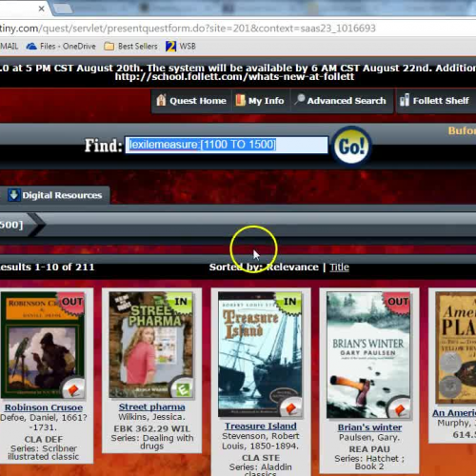Screen dimensions: 476x476
Task: Open the MAIL bookmark
Action: pyautogui.click(x=9, y=47)
